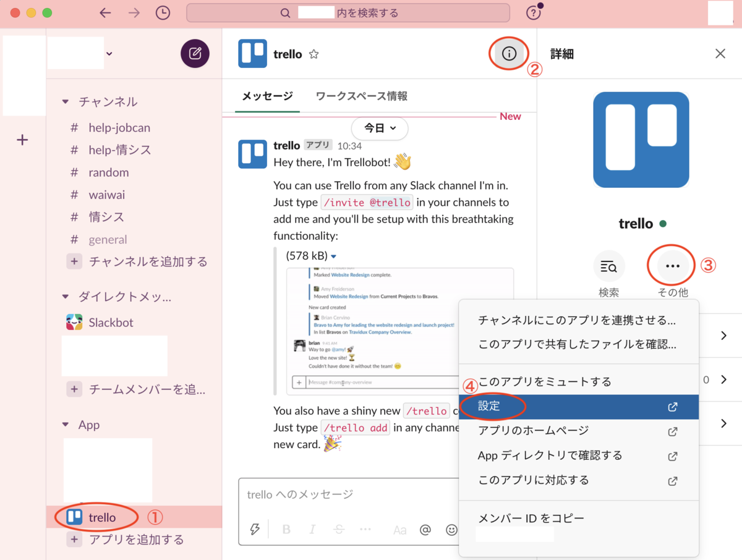Switch to the ワークスペース情報 tab
Screen dimensions: 742x560
(x=360, y=96)
